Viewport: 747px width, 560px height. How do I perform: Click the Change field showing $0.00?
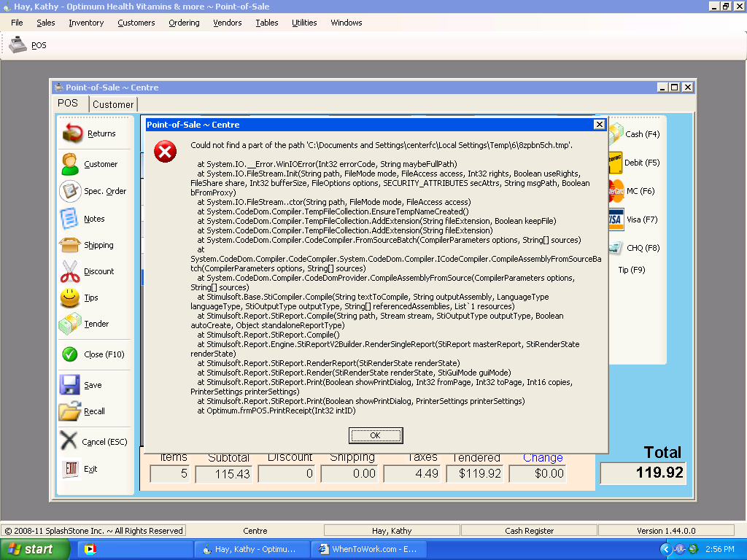coord(538,473)
